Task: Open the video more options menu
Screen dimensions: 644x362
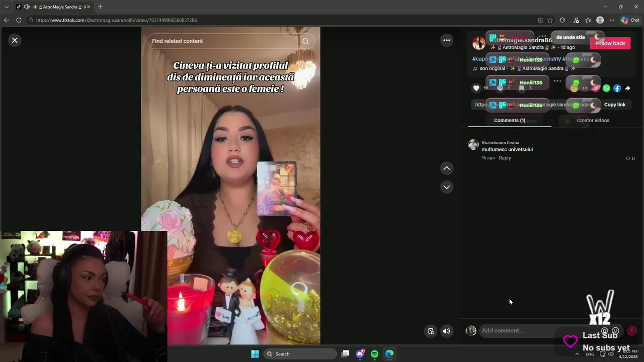Action: click(446, 40)
